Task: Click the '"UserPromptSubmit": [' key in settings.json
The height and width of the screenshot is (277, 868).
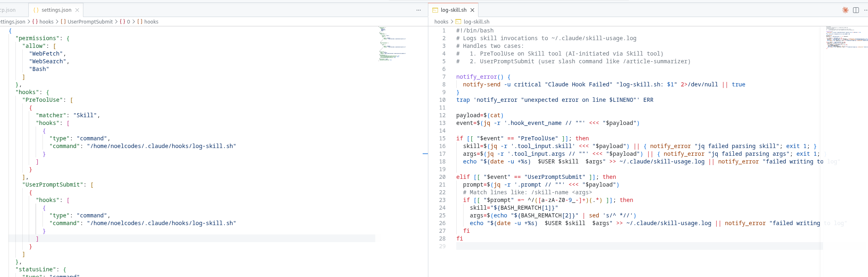Action: [58, 185]
